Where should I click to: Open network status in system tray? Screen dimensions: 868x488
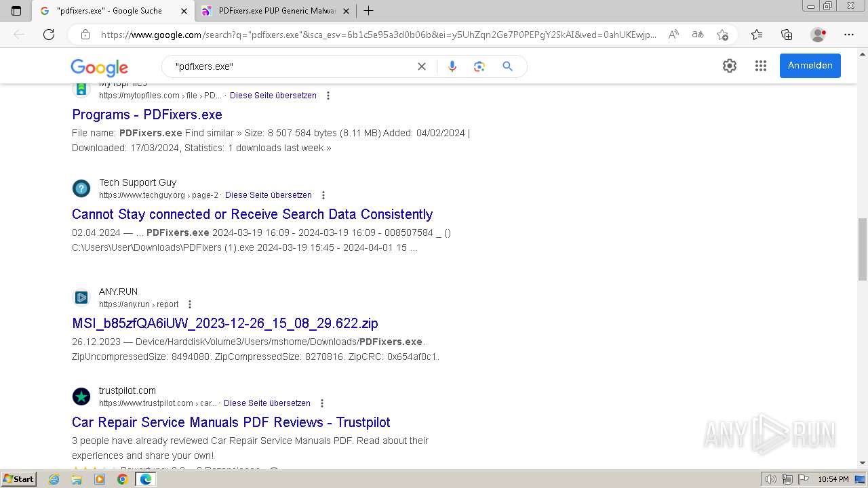pos(787,479)
